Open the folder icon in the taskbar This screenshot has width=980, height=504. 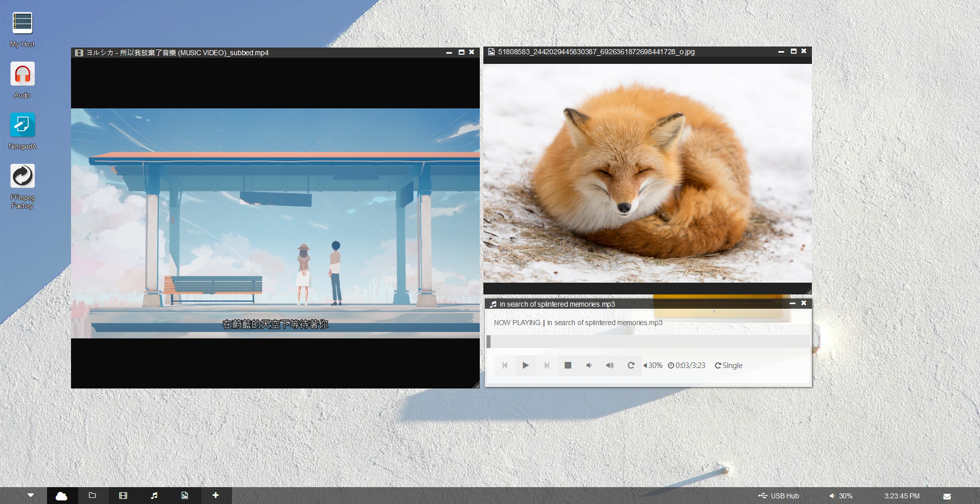[92, 495]
